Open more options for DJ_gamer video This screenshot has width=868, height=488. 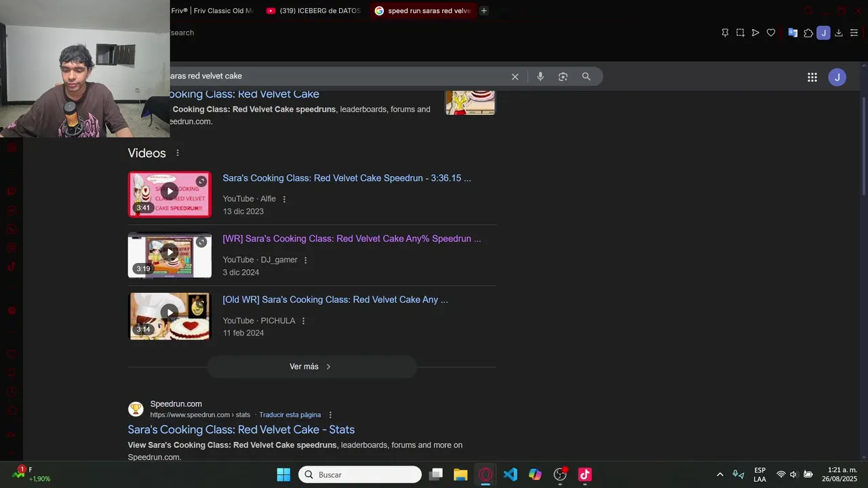(305, 260)
